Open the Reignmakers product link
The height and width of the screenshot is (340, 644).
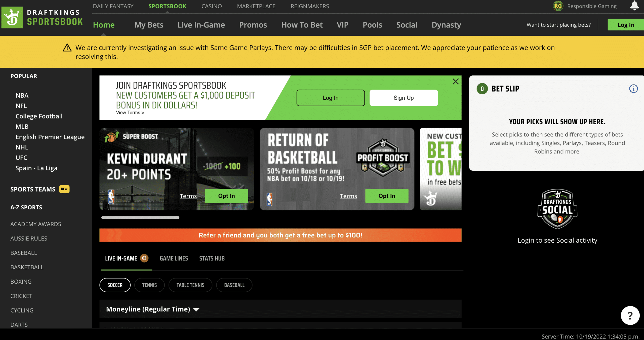pos(310,6)
